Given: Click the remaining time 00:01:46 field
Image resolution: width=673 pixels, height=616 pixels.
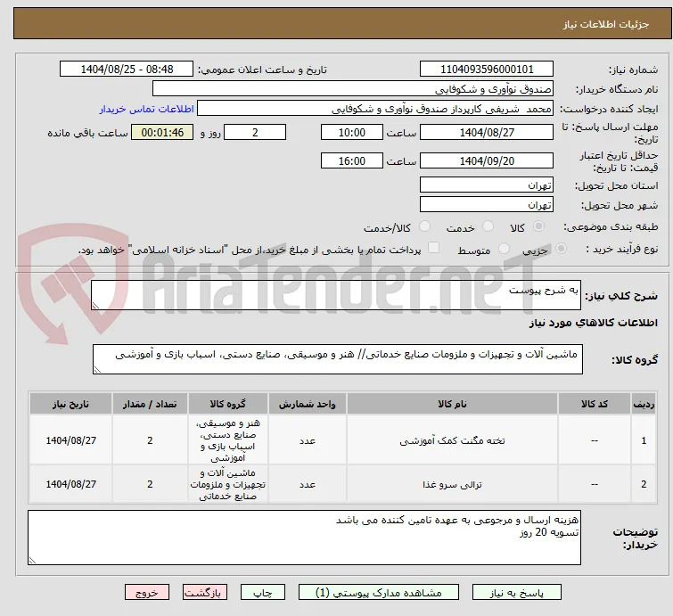Looking at the screenshot, I should coord(162,132).
